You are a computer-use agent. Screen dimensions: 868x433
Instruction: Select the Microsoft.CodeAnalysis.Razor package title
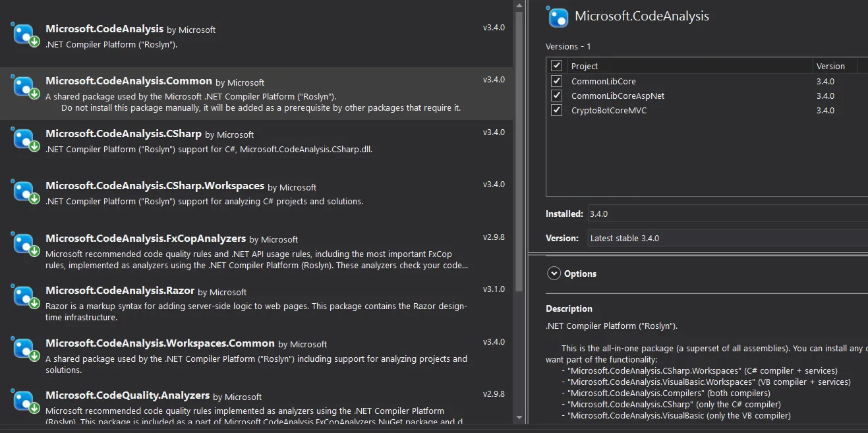point(120,291)
